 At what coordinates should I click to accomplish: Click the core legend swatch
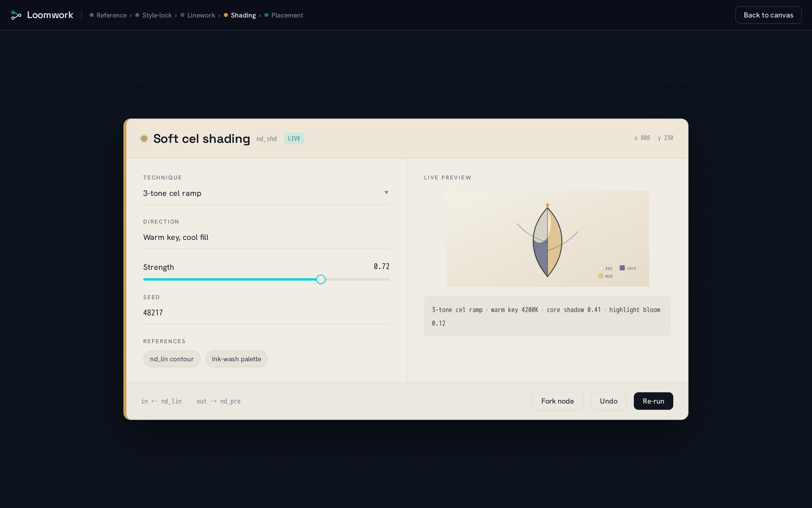point(622,268)
